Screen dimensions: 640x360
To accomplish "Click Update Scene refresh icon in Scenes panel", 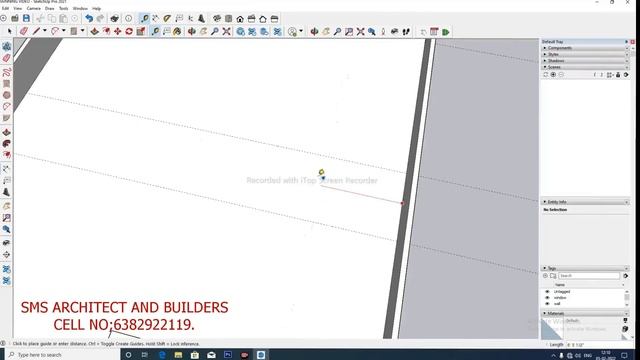I will click(546, 75).
